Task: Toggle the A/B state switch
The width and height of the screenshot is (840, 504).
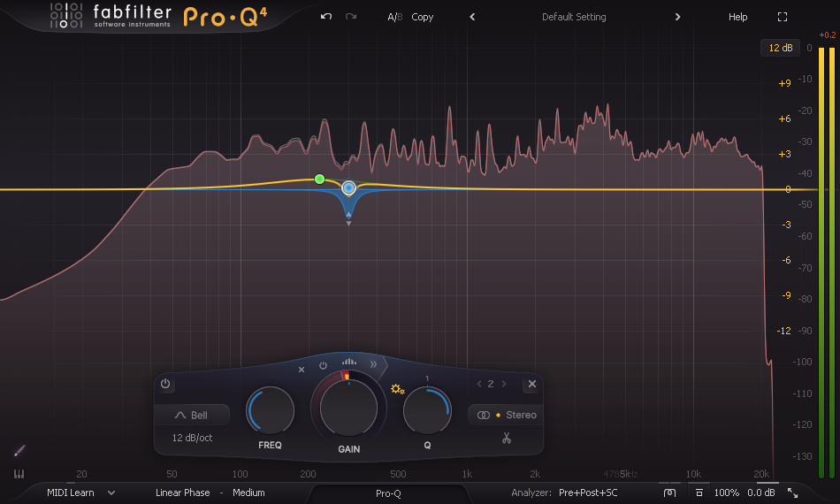Action: pyautogui.click(x=395, y=17)
